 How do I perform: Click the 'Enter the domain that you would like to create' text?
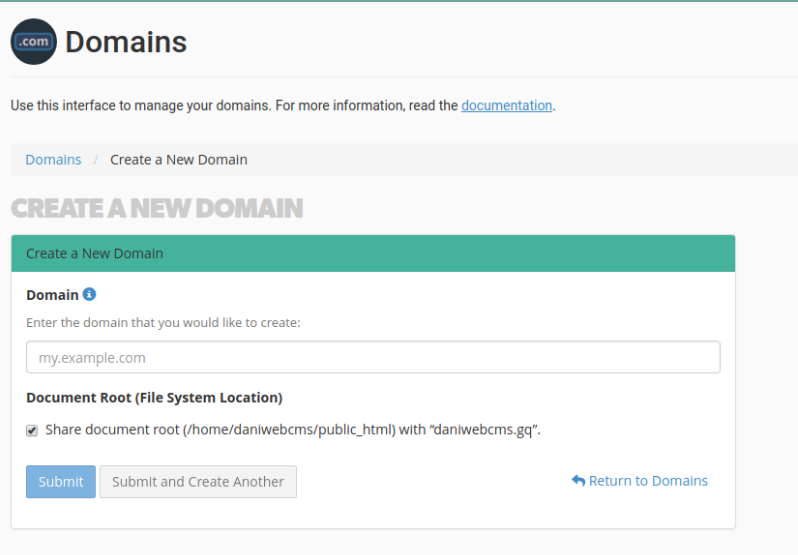[163, 323]
